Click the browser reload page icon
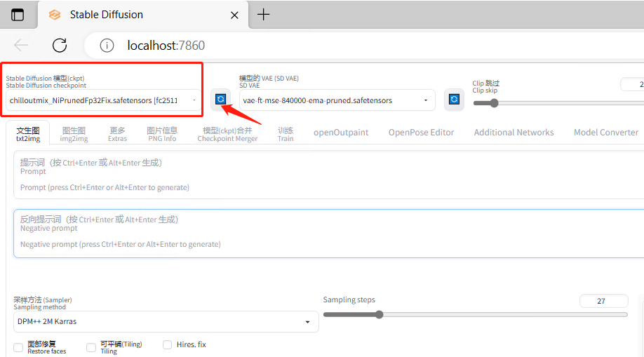 click(60, 46)
